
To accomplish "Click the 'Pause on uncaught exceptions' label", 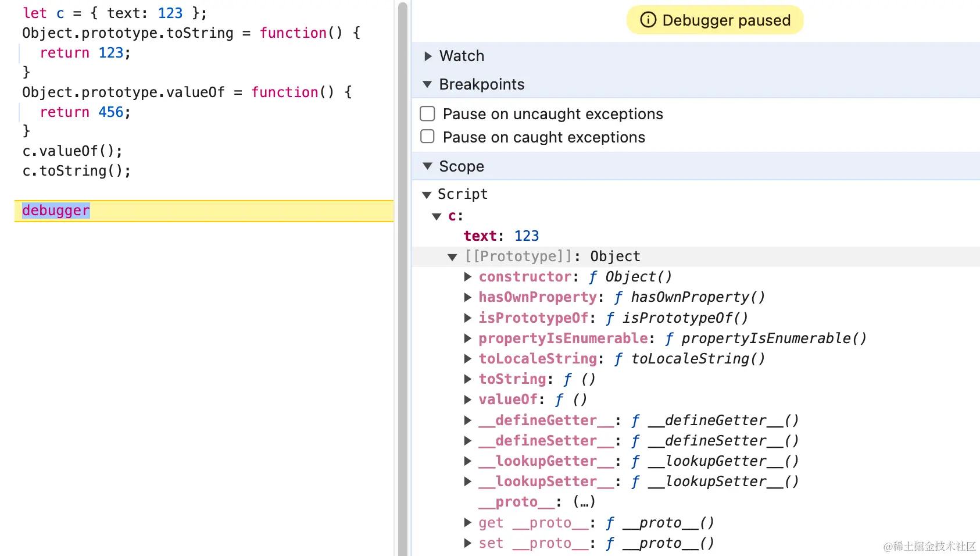I will [553, 114].
